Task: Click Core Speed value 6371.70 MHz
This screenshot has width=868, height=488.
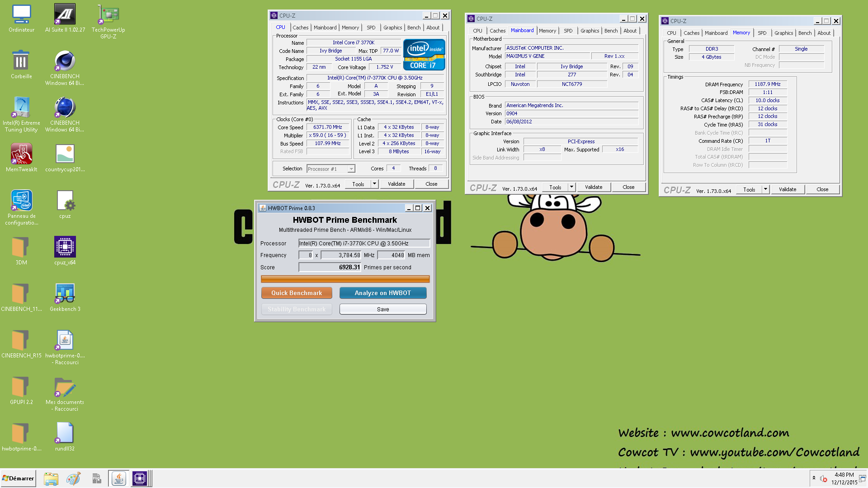Action: (328, 127)
